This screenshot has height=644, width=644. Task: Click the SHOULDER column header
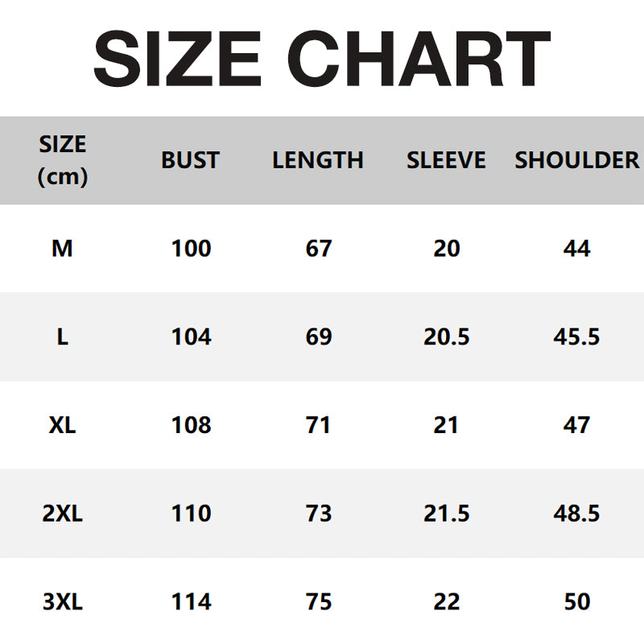(x=576, y=160)
